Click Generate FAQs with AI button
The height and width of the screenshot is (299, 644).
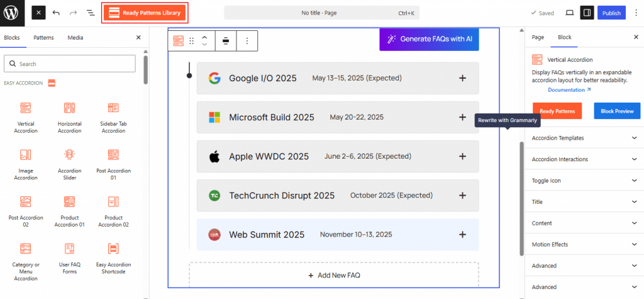click(x=430, y=39)
